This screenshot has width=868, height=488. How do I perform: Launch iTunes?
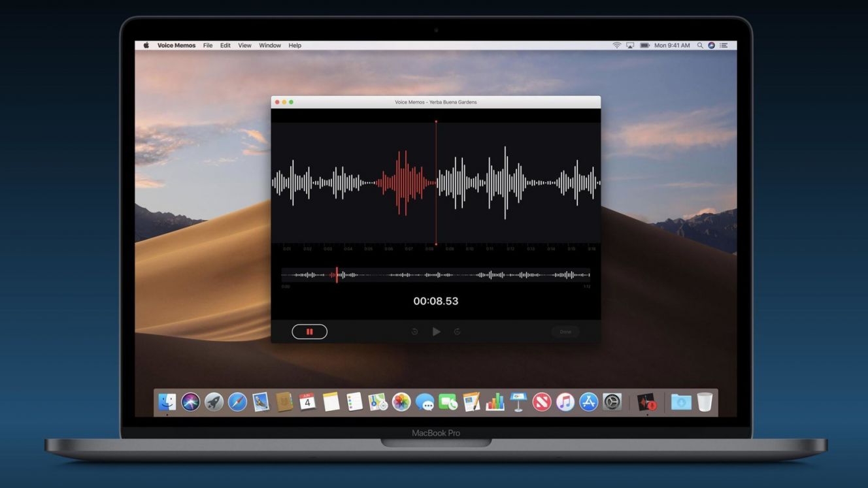coord(565,402)
